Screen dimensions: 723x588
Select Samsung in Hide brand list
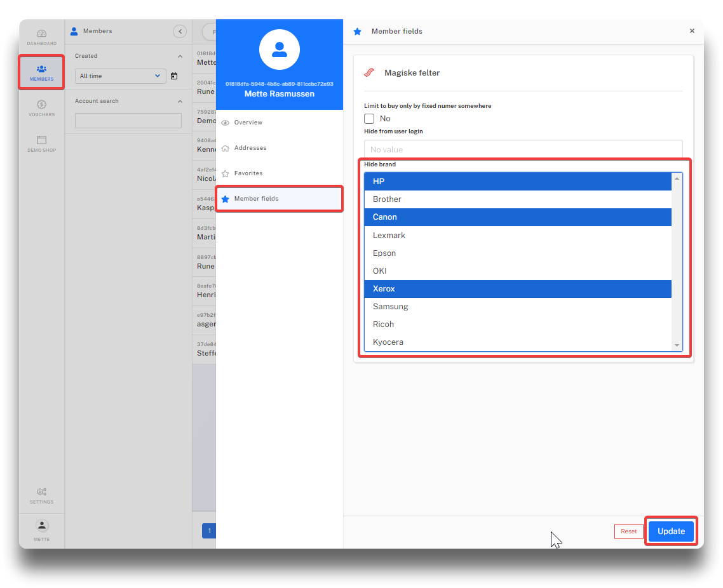[x=518, y=307]
